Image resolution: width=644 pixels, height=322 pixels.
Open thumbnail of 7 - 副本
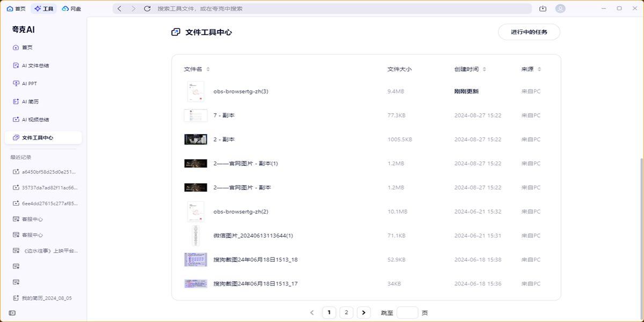point(195,115)
